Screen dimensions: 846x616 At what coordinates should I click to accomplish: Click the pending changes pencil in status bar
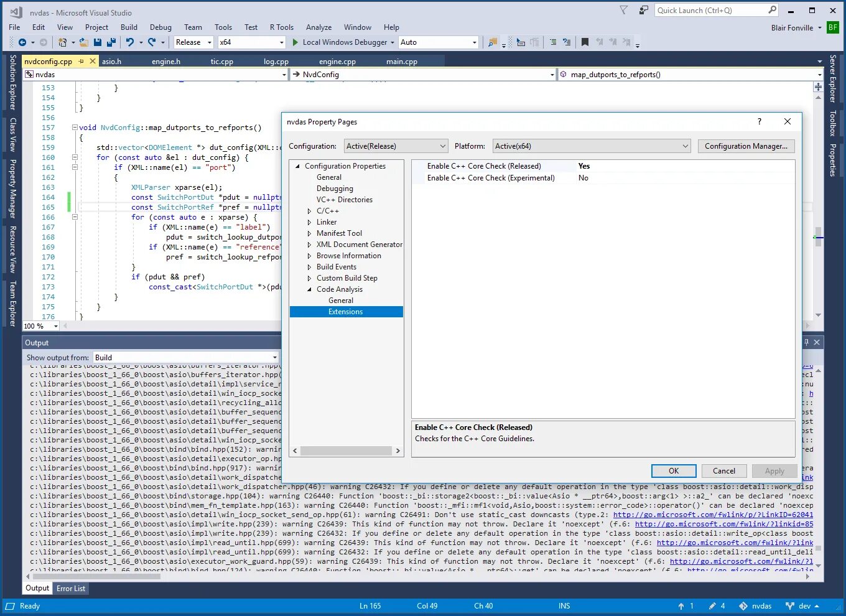pyautogui.click(x=712, y=606)
